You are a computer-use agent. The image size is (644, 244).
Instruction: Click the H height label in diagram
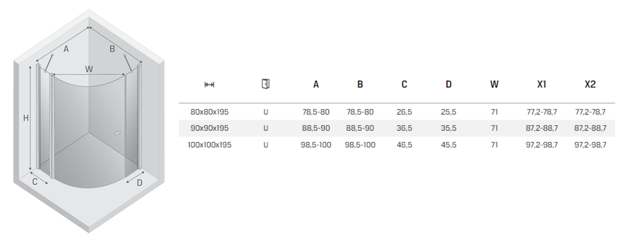pyautogui.click(x=26, y=118)
